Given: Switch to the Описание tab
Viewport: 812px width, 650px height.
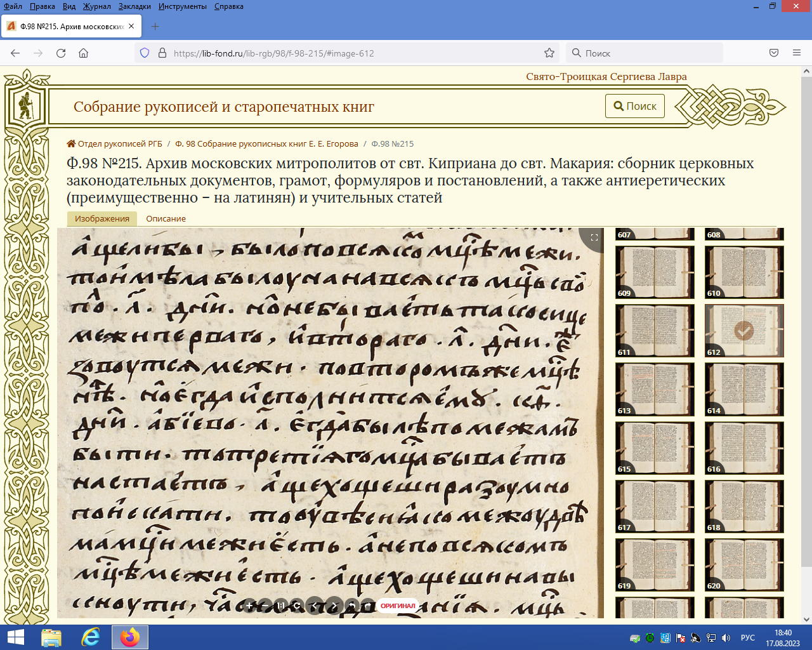Looking at the screenshot, I should [x=166, y=218].
